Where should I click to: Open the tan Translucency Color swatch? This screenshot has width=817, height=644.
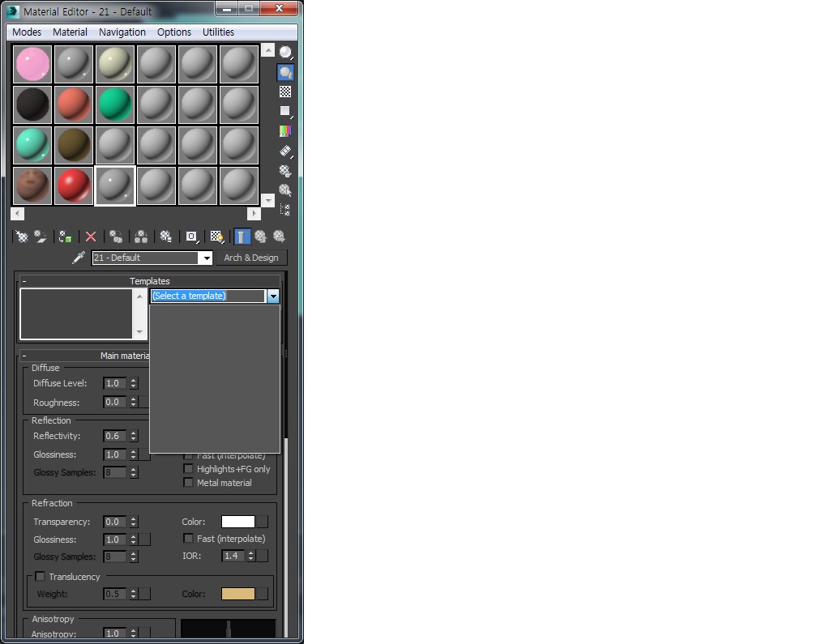(238, 594)
